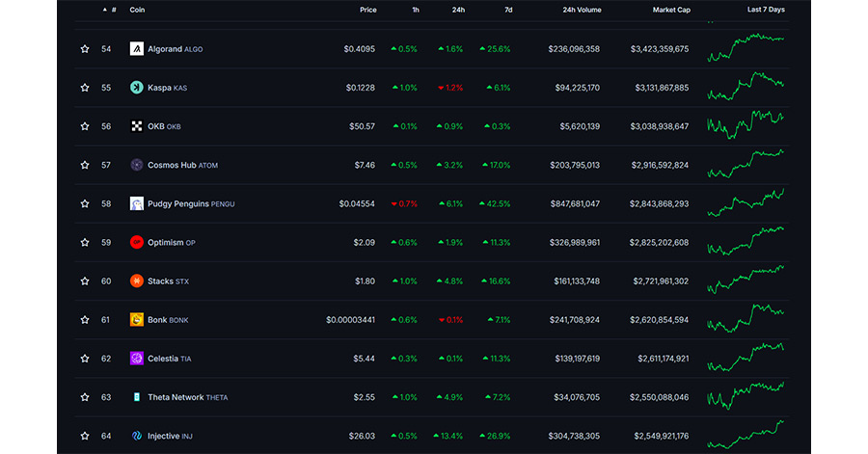Screen dimensions: 868x454
Task: Open Injective INJ coin page
Action: 170,437
